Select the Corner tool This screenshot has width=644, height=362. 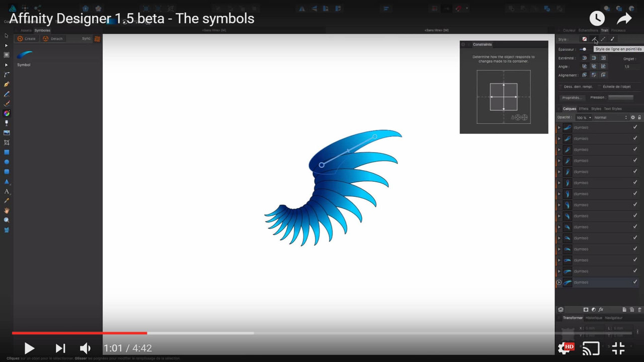(x=7, y=75)
